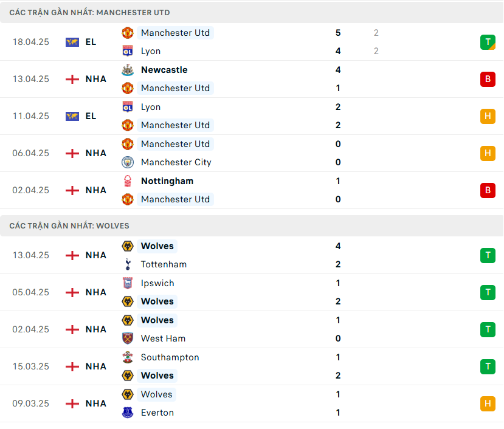Image resolution: width=504 pixels, height=429 pixels.
Task: Select the Southampton vs Wolves match row
Action: click(x=252, y=366)
